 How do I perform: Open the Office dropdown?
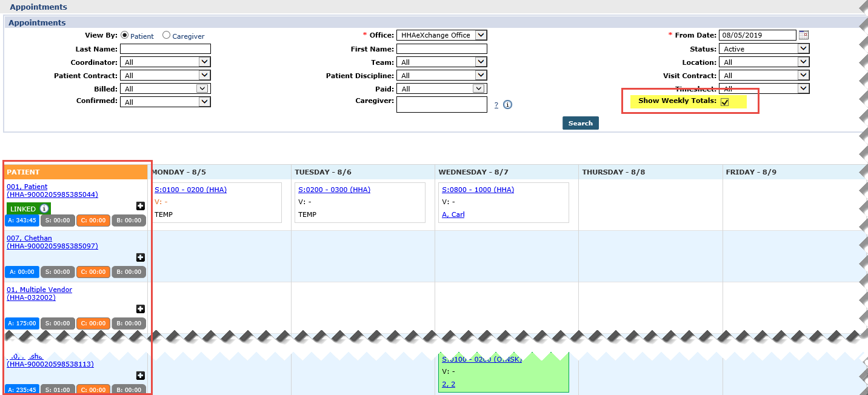441,35
